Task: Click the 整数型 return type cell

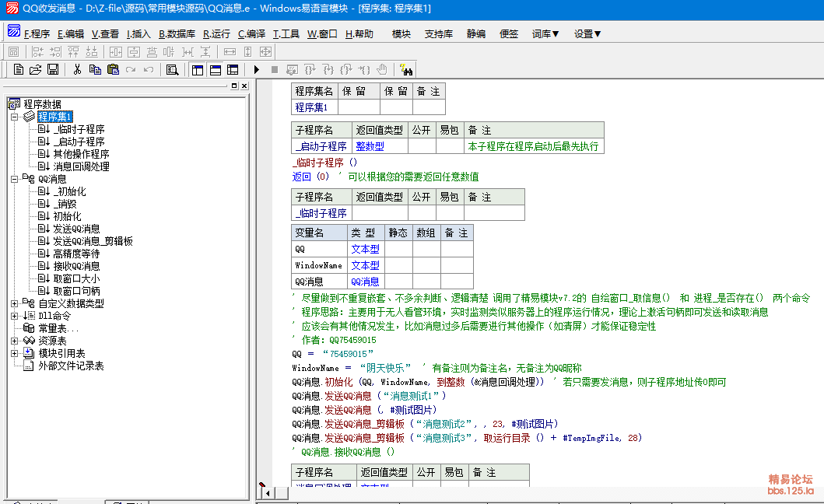Action: 380,146
